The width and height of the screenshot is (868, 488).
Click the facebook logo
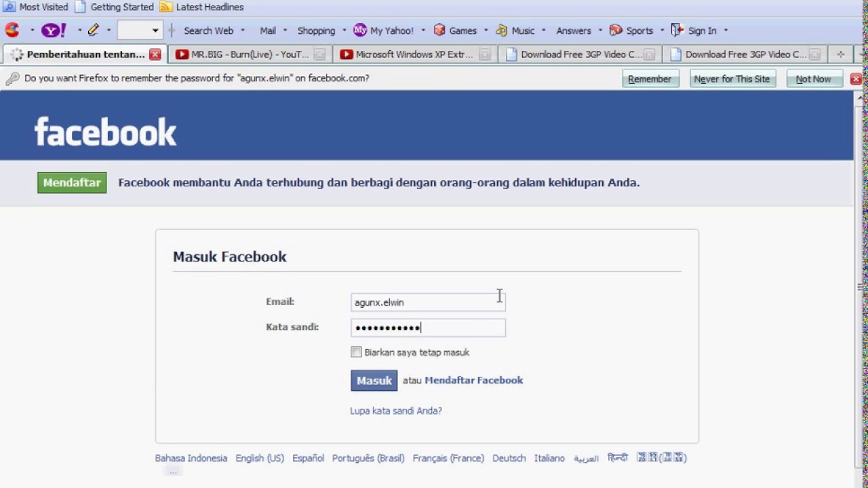[x=106, y=132]
